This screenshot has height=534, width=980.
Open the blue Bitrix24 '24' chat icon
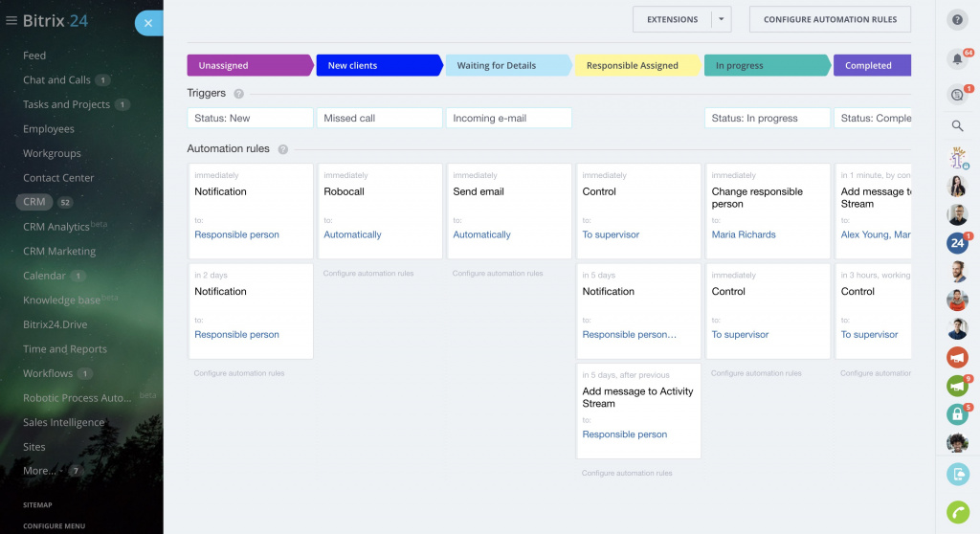(x=957, y=243)
